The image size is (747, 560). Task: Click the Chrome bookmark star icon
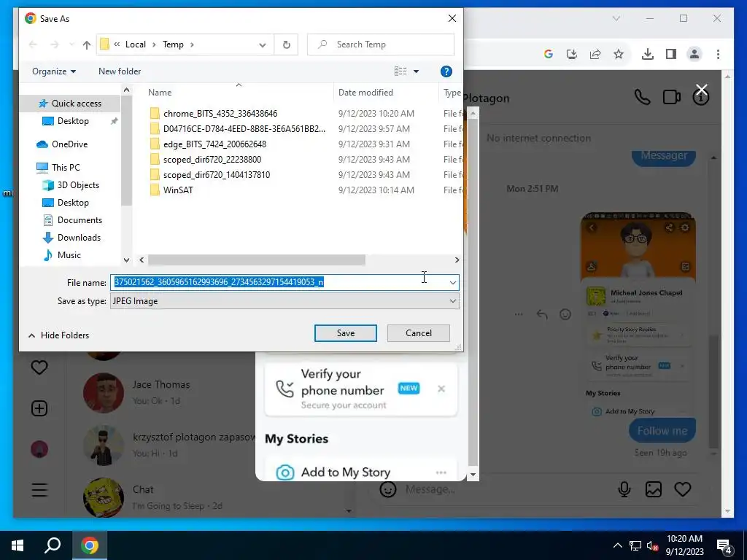point(619,54)
